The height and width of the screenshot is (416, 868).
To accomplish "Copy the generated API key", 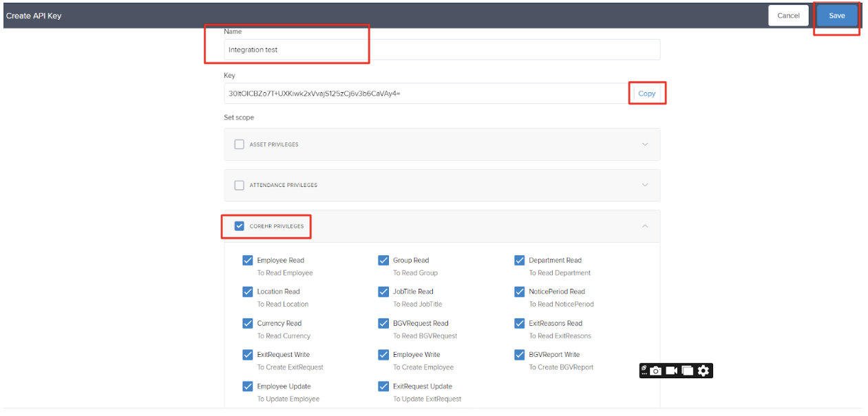I will click(x=646, y=94).
